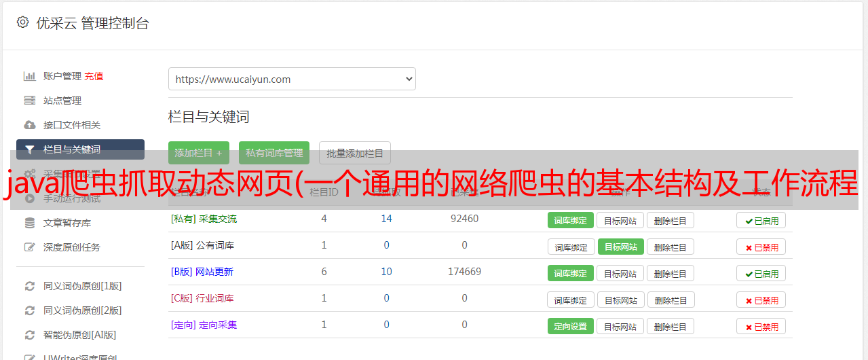Toggle the 已启用 status of 采集交流
This screenshot has width=868, height=360.
[761, 220]
